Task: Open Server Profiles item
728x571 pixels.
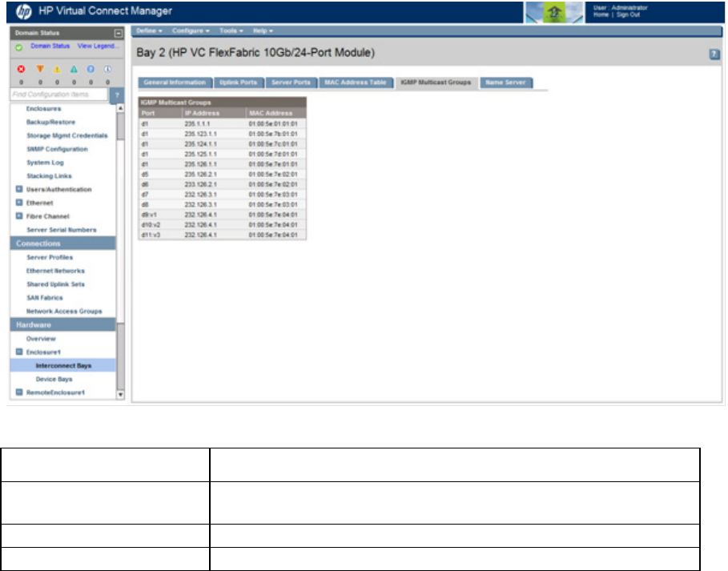Action: (x=50, y=257)
